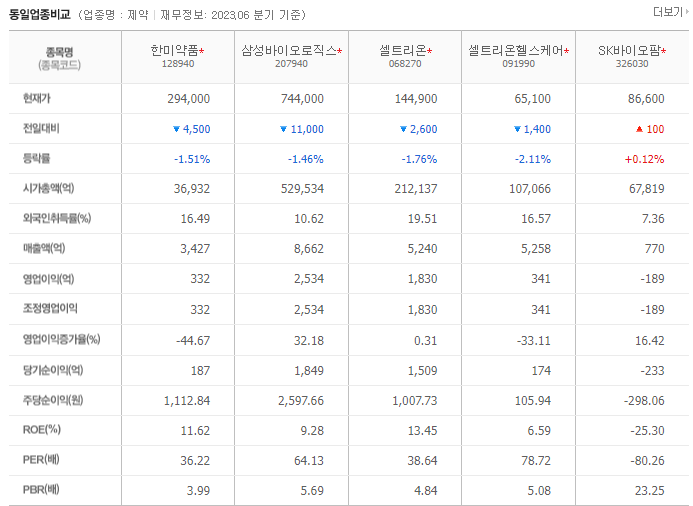Select the 현재가 row label
The width and height of the screenshot is (693, 506).
click(36, 98)
